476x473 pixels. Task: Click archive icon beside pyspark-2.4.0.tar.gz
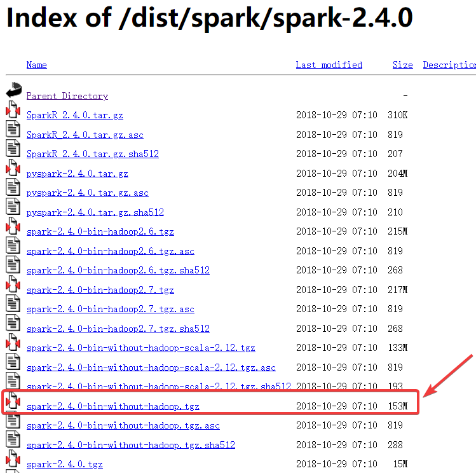[x=13, y=168]
